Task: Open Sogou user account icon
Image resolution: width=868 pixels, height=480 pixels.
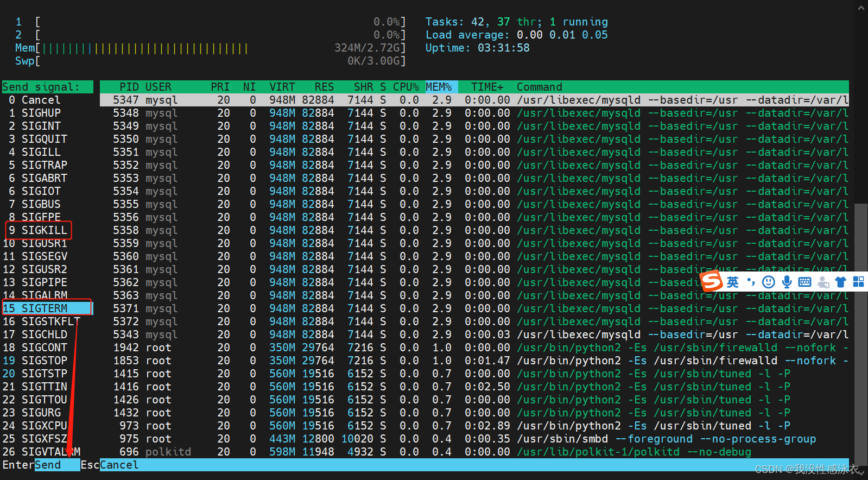Action: (823, 282)
